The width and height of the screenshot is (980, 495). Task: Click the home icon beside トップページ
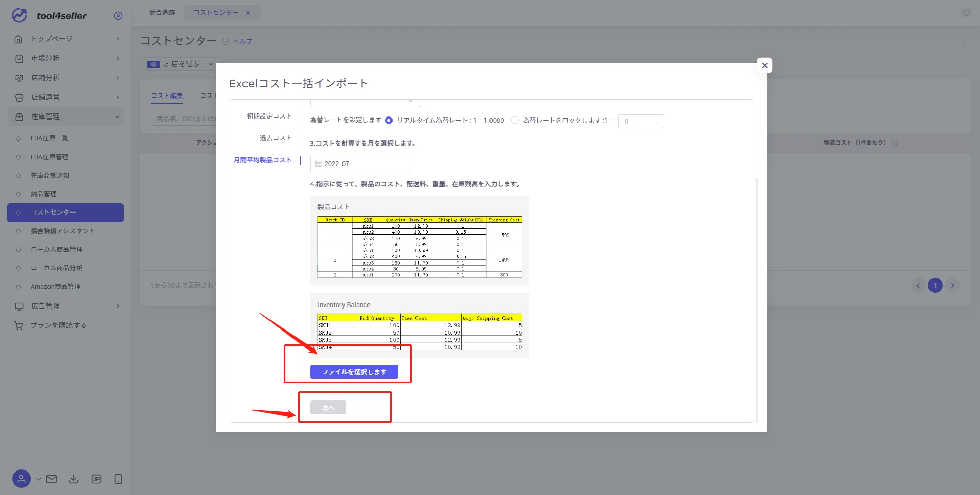click(19, 39)
